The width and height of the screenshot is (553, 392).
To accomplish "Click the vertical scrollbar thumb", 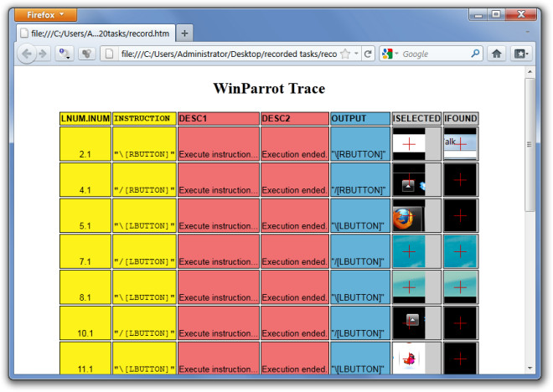I will 530,145.
